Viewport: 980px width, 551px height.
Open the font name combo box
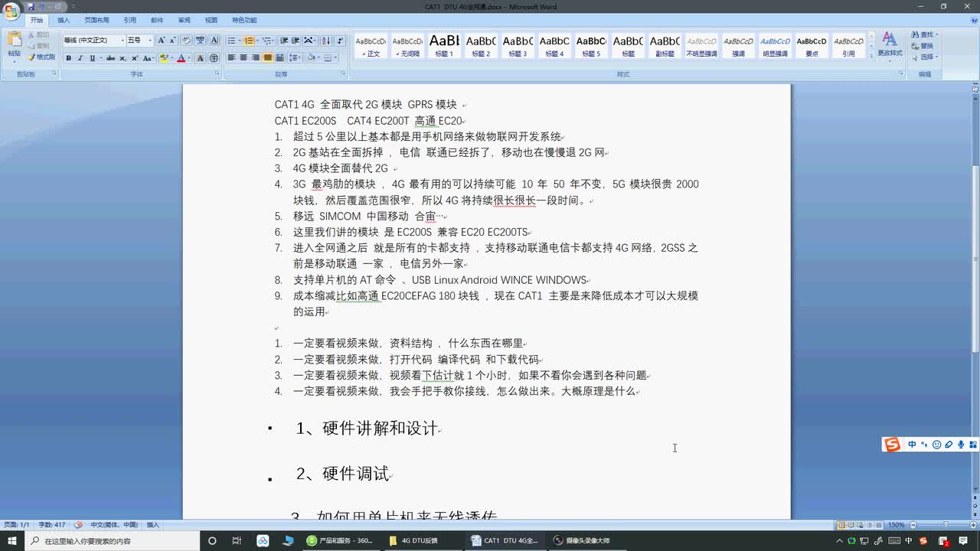(x=93, y=40)
